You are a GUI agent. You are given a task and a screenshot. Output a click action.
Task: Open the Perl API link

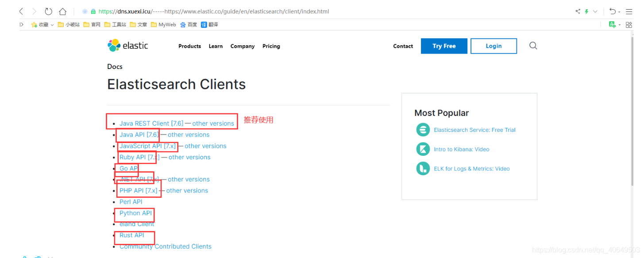[131, 202]
